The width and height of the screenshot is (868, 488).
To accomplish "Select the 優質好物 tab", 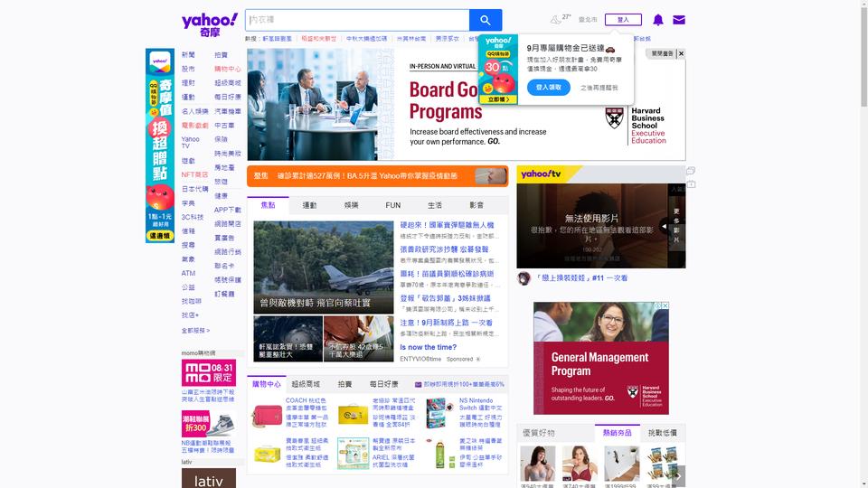I will [x=539, y=433].
